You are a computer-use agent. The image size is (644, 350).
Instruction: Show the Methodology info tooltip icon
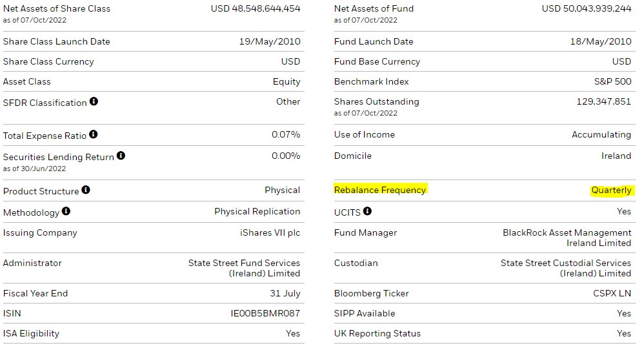tap(66, 211)
